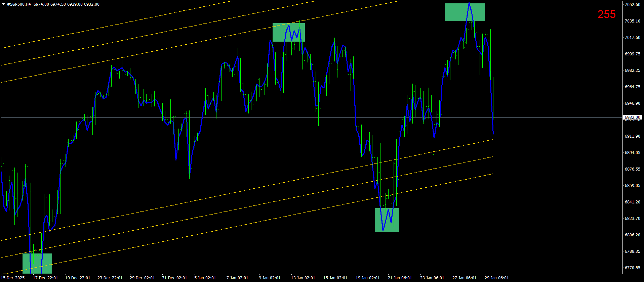
Task: Select the green rectangle at the 17 Dec low
Action: 37,264
